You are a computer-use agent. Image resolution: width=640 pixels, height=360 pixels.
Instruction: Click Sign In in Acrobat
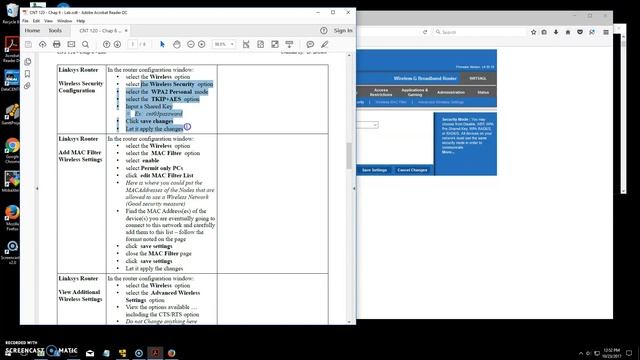[343, 31]
